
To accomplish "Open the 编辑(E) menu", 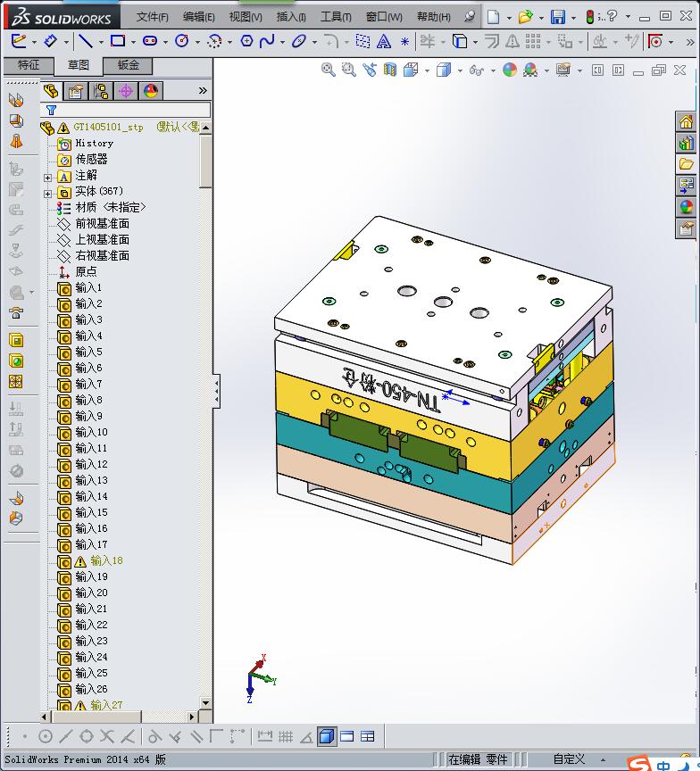I will [199, 17].
